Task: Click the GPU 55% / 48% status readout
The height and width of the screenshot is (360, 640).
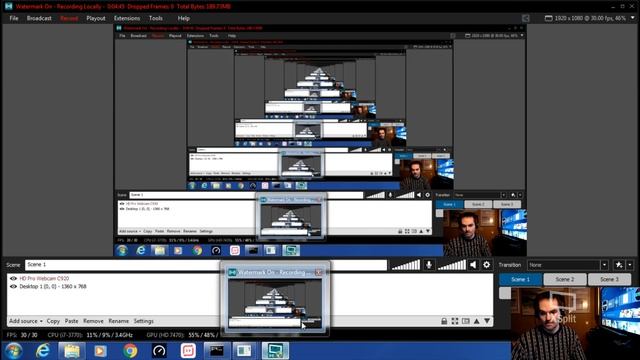Action: click(183, 335)
